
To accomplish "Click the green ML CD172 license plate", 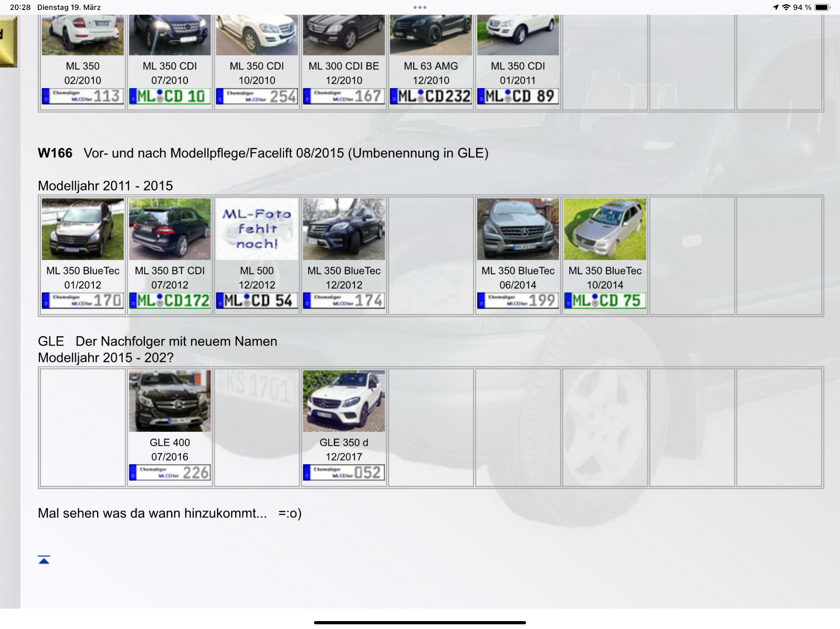I will pyautogui.click(x=170, y=301).
